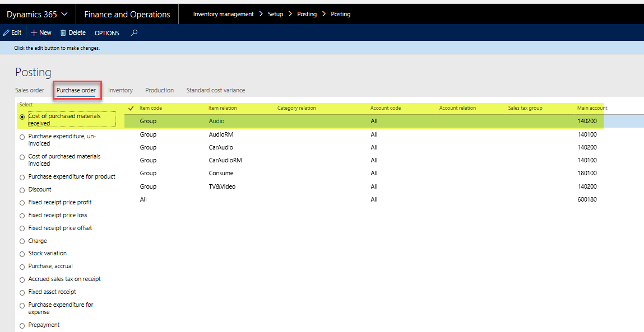Click main account 140100 in AudioRM row
The image size is (644, 332).
587,134
